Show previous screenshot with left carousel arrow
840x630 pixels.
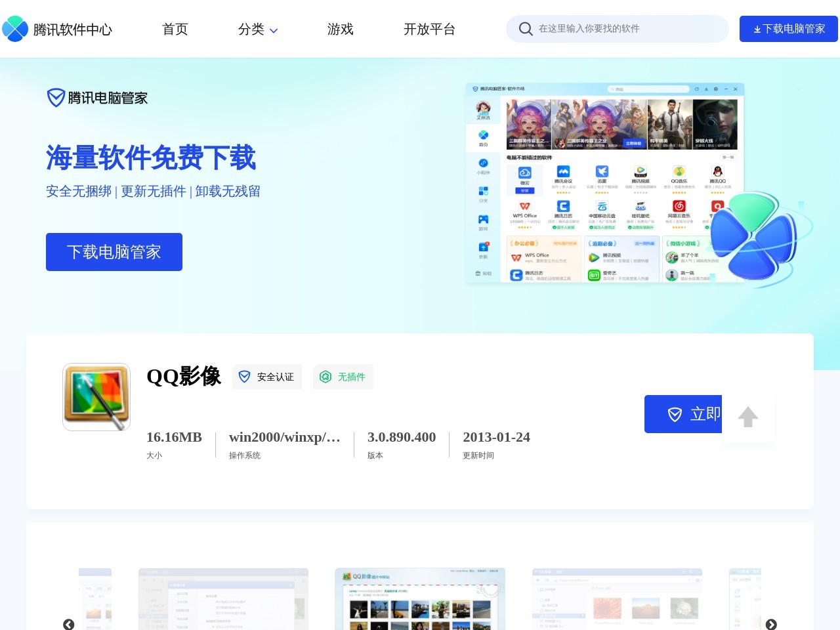point(69,624)
